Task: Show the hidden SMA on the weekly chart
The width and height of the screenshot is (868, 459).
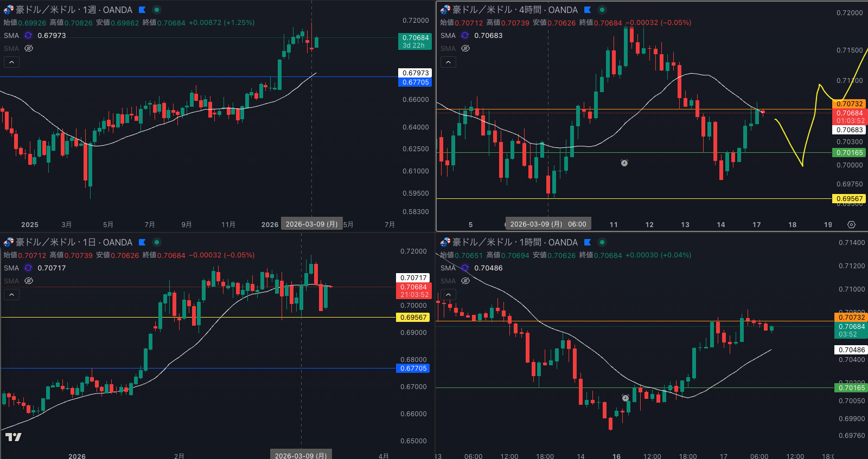Action: click(x=29, y=48)
